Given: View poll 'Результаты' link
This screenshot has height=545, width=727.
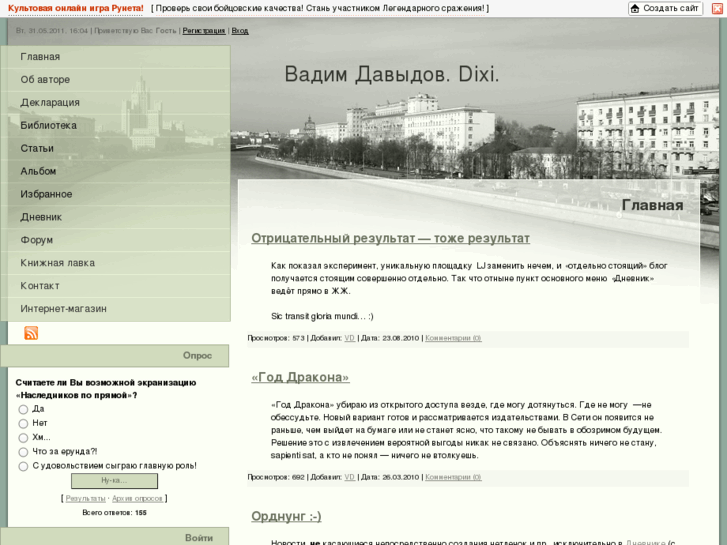Looking at the screenshot, I should [85, 498].
